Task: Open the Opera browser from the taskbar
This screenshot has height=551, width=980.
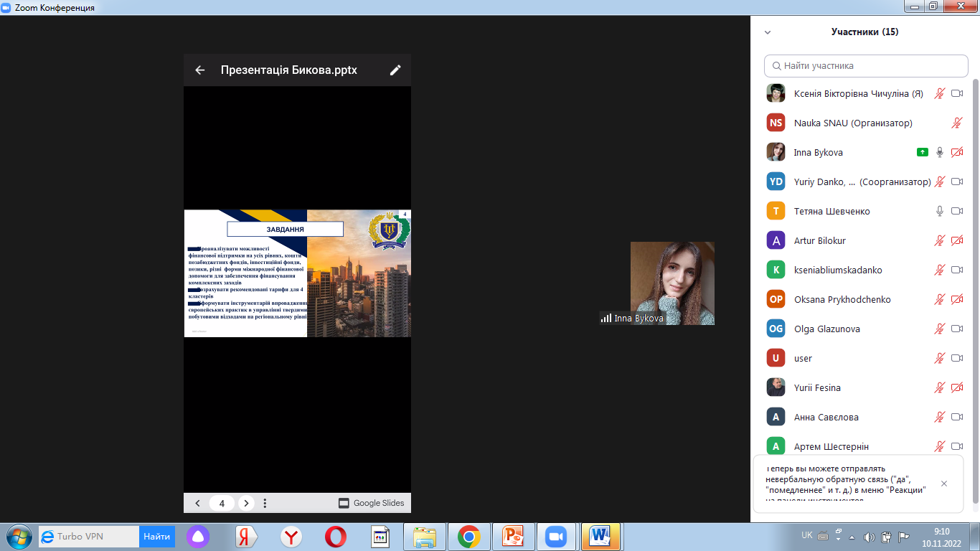Action: 335,536
